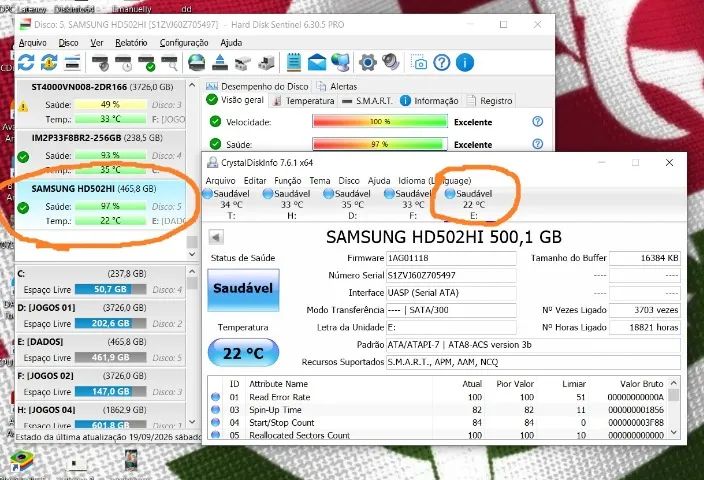This screenshot has height=480, width=704.
Task: Select C: partition in volume list
Action: tap(100, 282)
